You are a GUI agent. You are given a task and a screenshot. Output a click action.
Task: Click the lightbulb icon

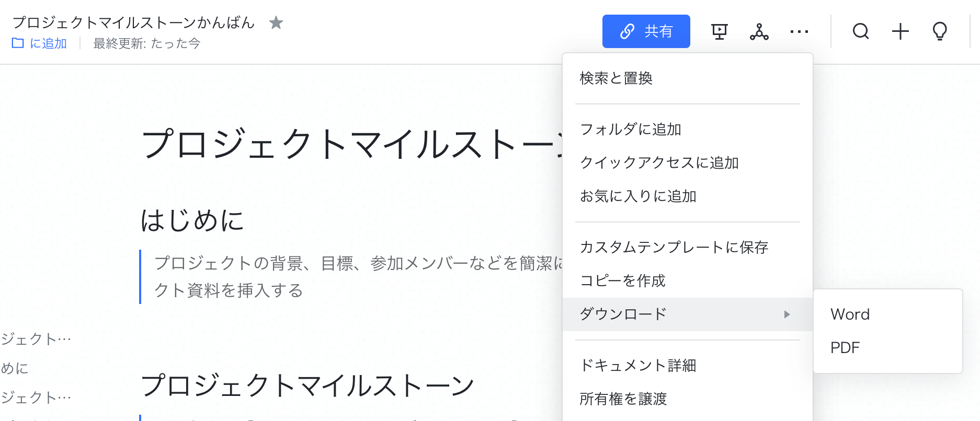tap(940, 32)
